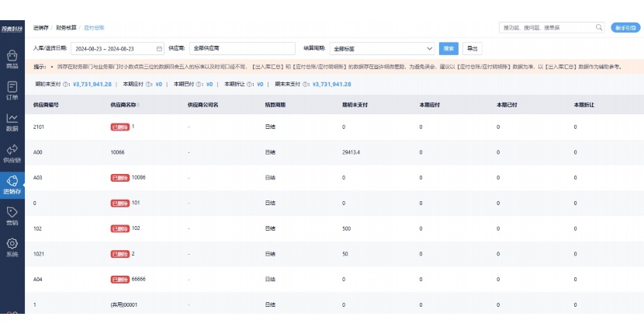Go to the 数据 (Data) sidebar icon
This screenshot has width=644, height=334.
(12, 122)
